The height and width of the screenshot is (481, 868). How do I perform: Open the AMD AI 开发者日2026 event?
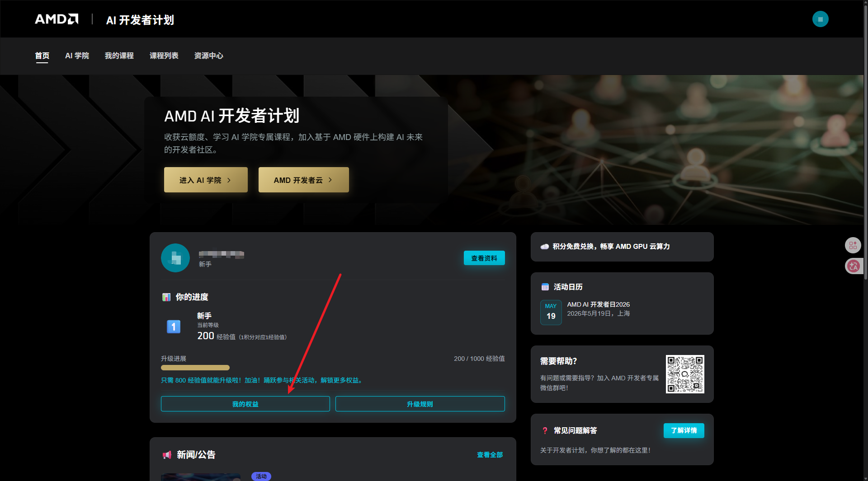coord(599,304)
